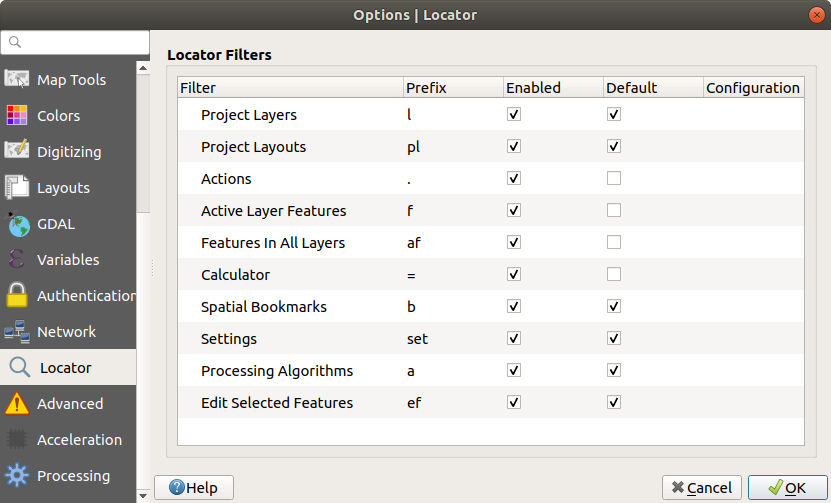Click the Advanced warning triangle icon
Viewport: 831px width, 503px height.
(x=17, y=404)
